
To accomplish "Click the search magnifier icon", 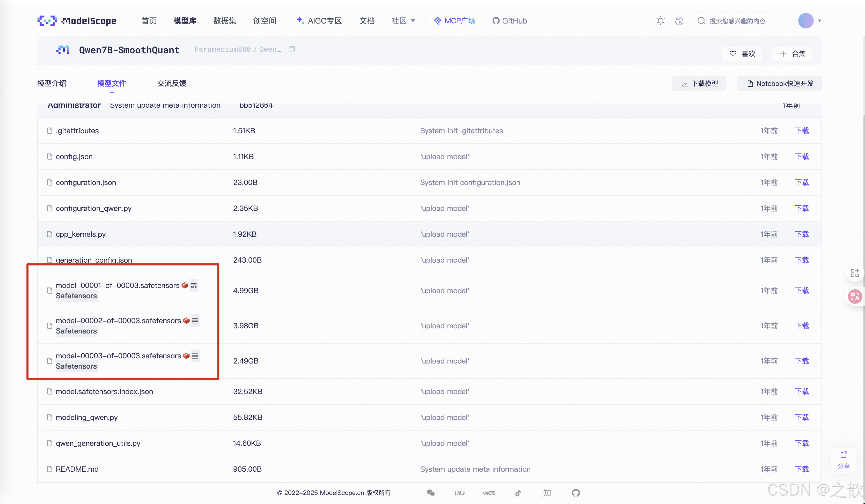I will pyautogui.click(x=701, y=21).
